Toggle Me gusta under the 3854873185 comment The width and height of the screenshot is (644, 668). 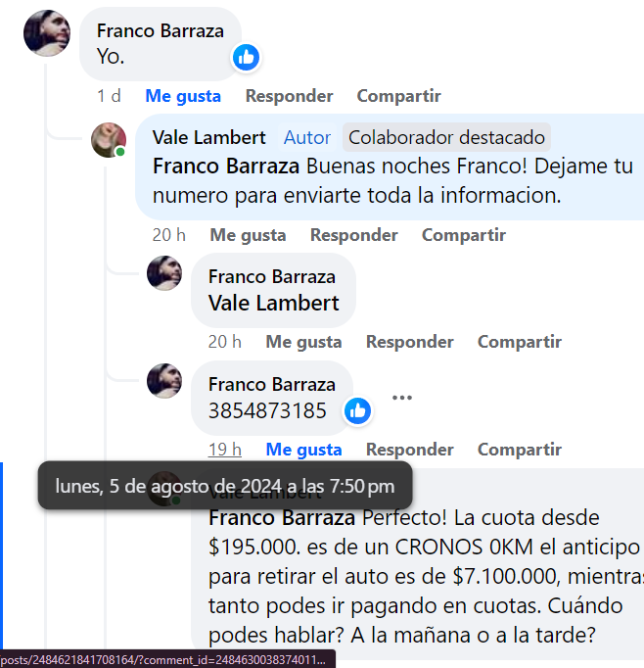[x=303, y=450]
